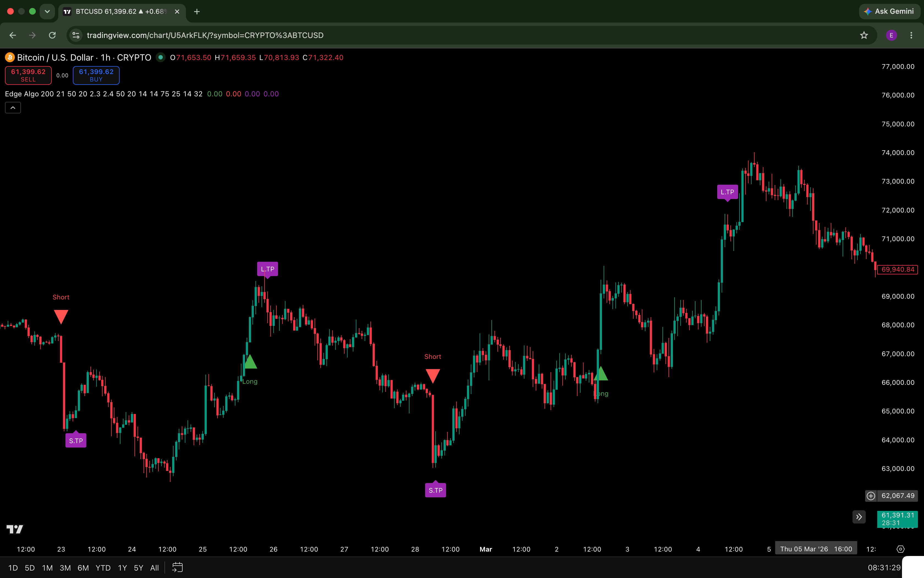Collapse the indicator legend with chevron

[x=13, y=108]
